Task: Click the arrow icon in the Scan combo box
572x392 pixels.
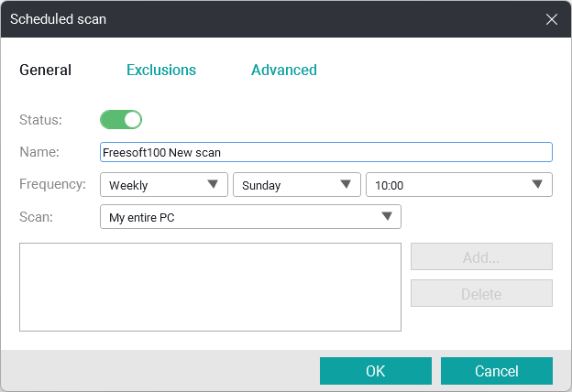Action: 387,216
